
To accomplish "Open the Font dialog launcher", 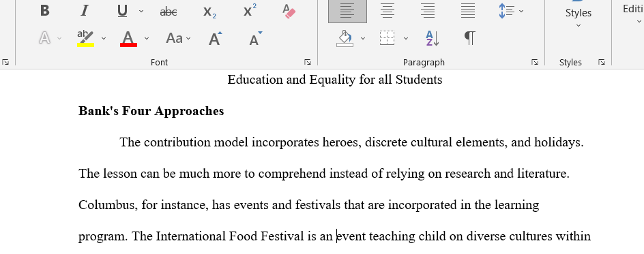I will point(308,62).
